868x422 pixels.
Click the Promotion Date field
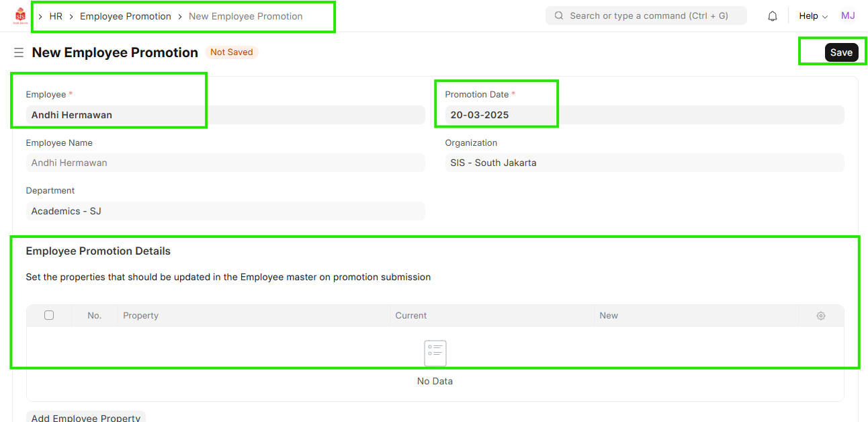coord(644,115)
